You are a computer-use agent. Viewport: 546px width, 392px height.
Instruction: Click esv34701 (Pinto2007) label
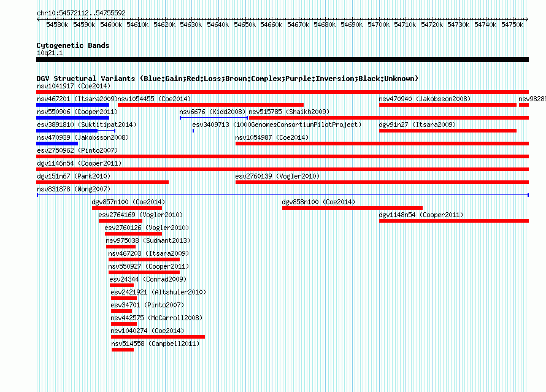coord(147,305)
